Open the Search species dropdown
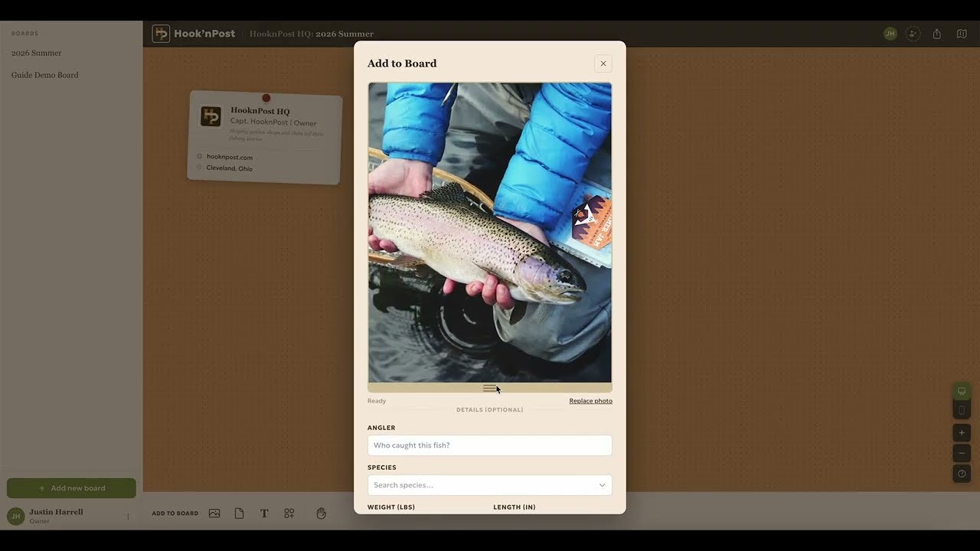 point(490,485)
